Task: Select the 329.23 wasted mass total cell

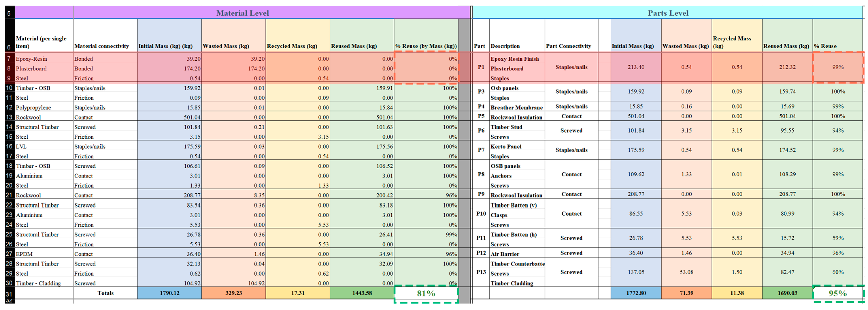Action: coord(234,293)
